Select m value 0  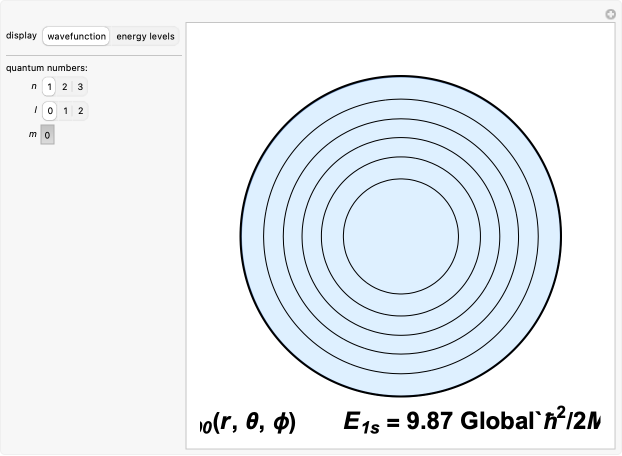click(48, 135)
